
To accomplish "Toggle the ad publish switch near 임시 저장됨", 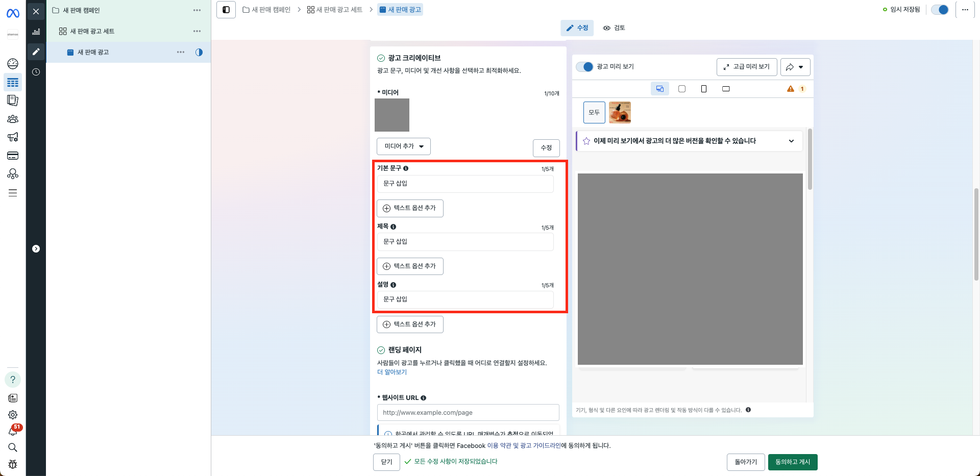I will pos(939,10).
